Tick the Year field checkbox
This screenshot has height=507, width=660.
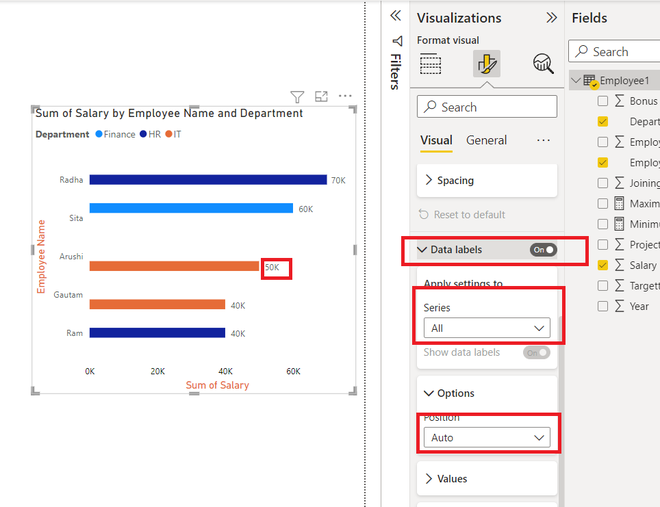[x=603, y=306]
